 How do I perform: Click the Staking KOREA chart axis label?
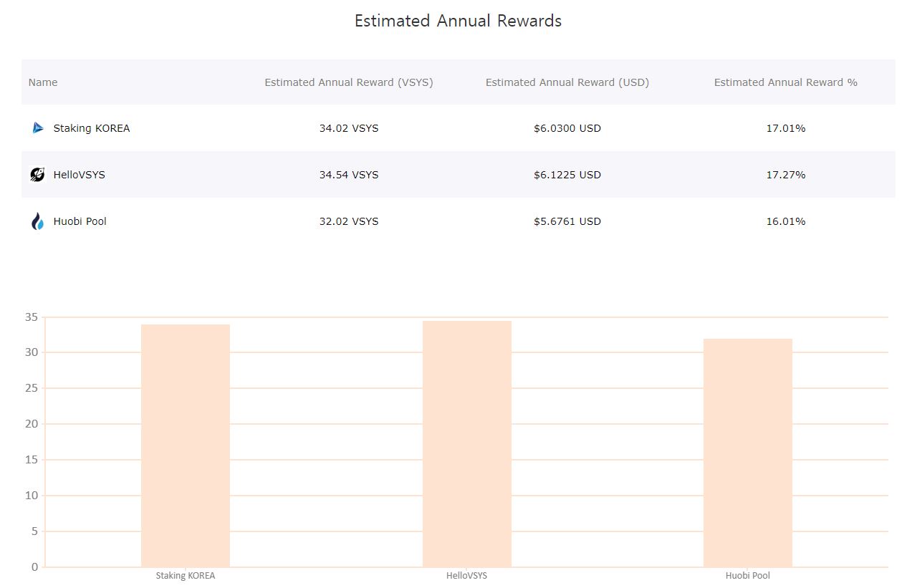click(186, 575)
